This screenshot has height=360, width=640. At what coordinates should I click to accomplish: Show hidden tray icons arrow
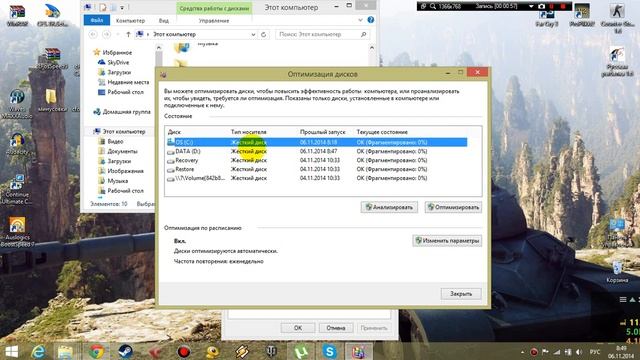(x=522, y=352)
